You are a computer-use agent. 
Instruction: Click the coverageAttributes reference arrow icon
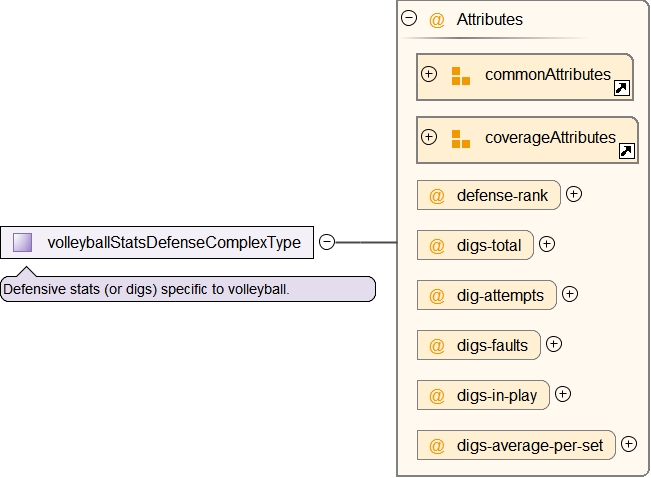[x=626, y=152]
